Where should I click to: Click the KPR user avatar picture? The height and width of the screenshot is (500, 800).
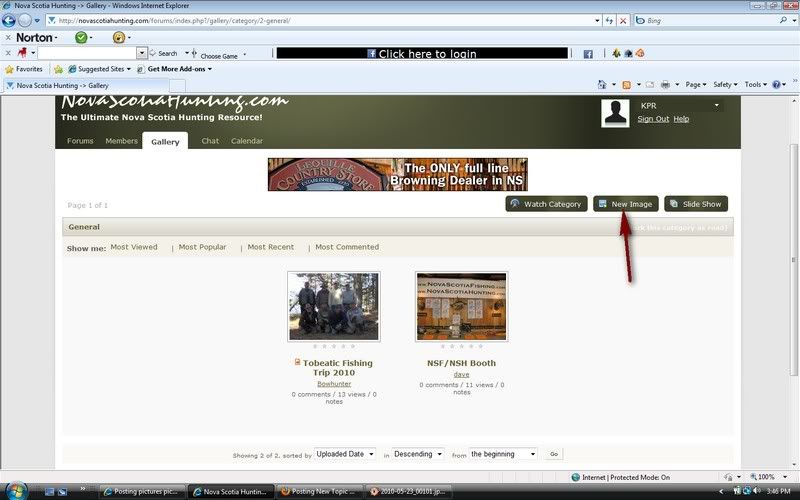pos(615,113)
